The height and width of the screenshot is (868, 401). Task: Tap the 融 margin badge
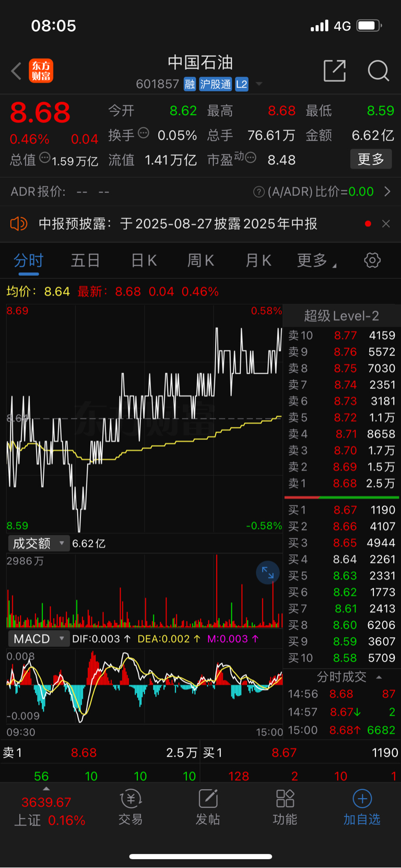(x=190, y=84)
